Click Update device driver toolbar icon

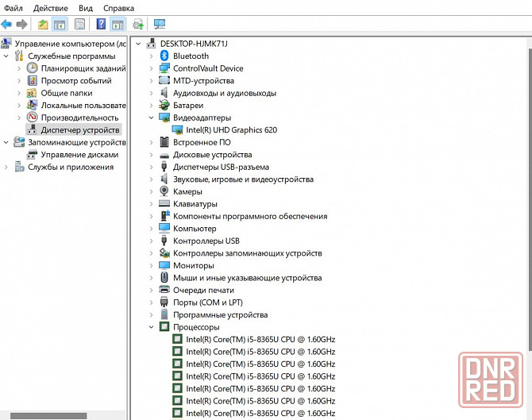pyautogui.click(x=138, y=24)
